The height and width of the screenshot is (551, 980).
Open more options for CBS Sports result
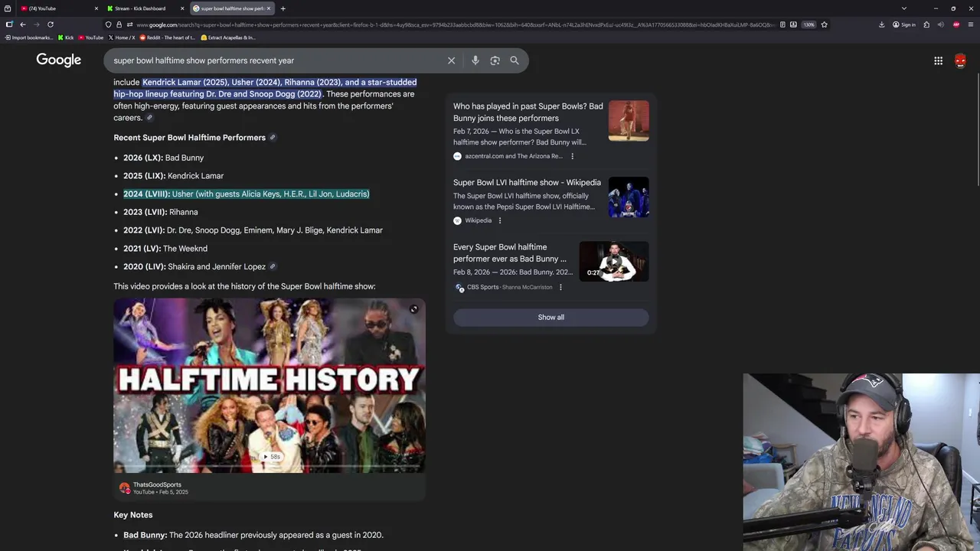[x=560, y=287]
